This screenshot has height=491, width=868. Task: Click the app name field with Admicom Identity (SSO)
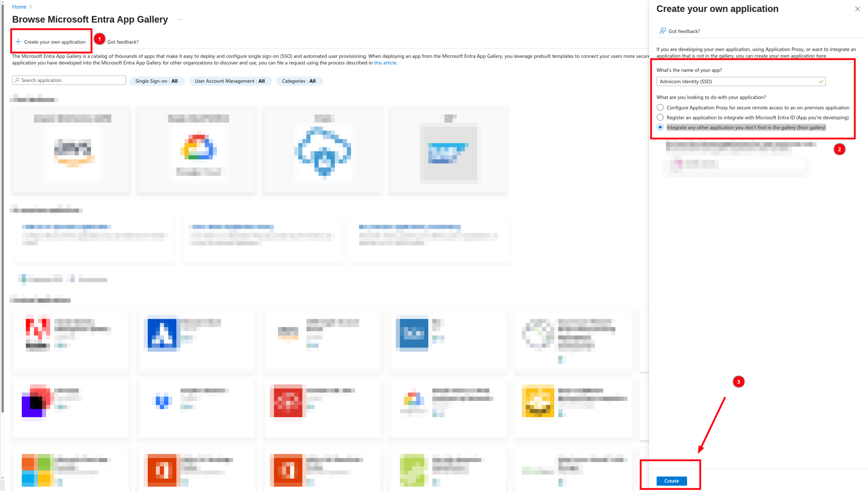tap(737, 81)
